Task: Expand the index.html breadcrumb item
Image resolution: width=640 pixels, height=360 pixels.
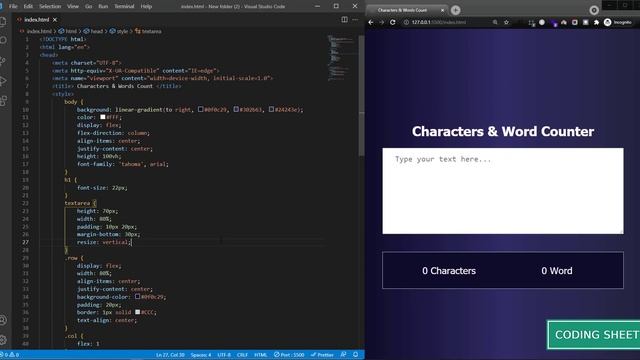Action: [x=36, y=31]
